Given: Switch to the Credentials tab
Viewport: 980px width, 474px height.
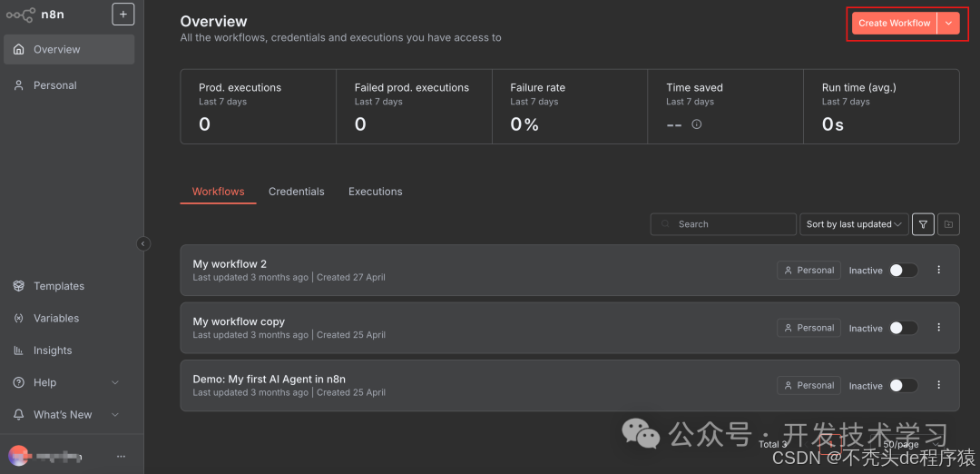Looking at the screenshot, I should click(296, 192).
